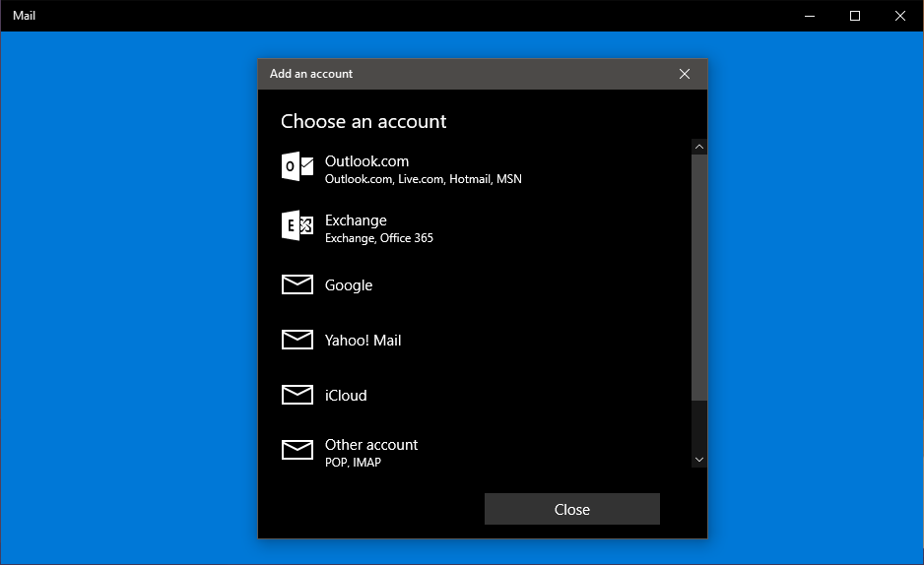Minimize the Mail window
Screen dimensions: 924x565
(x=810, y=16)
